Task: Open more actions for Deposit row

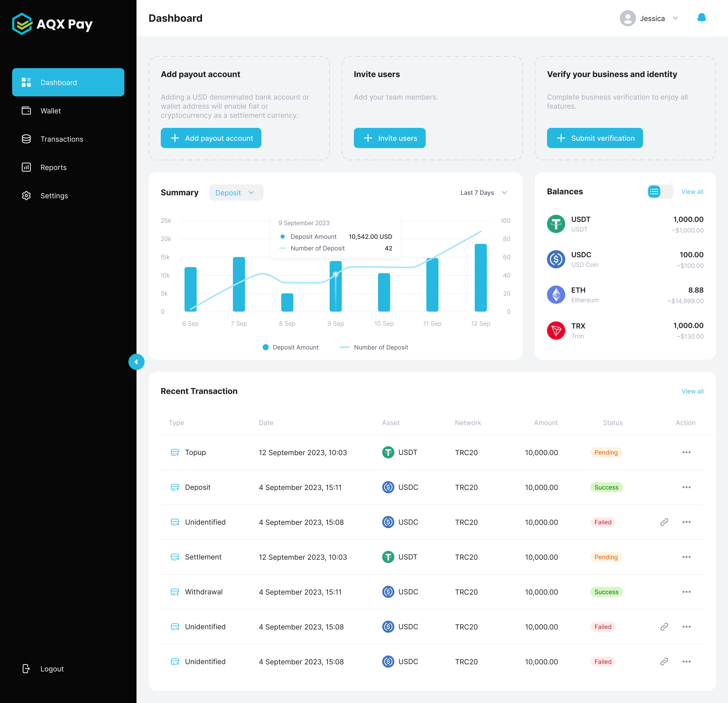Action: tap(686, 487)
